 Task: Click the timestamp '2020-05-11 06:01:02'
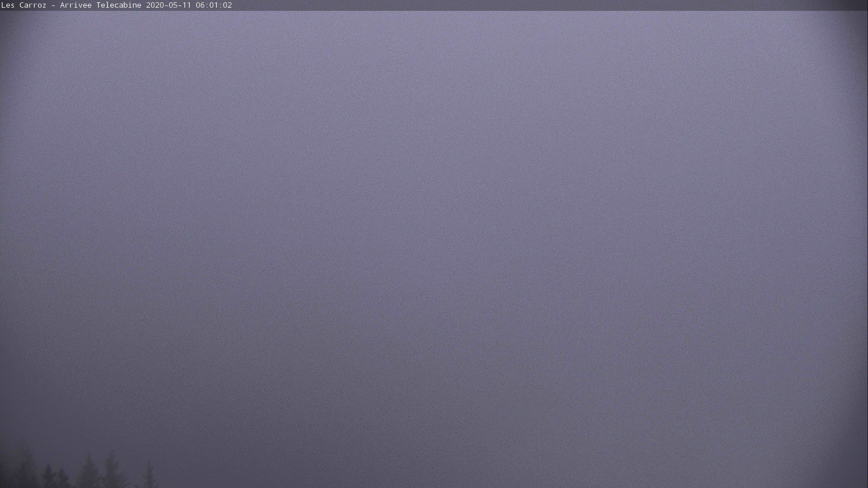(189, 5)
